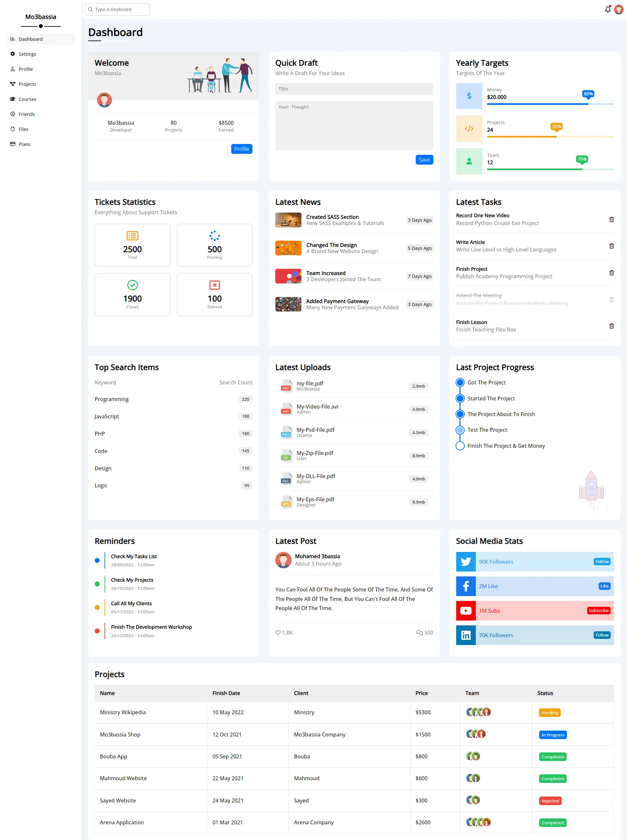
Task: Focus the Type A Keyboard search field
Action: 118,9
